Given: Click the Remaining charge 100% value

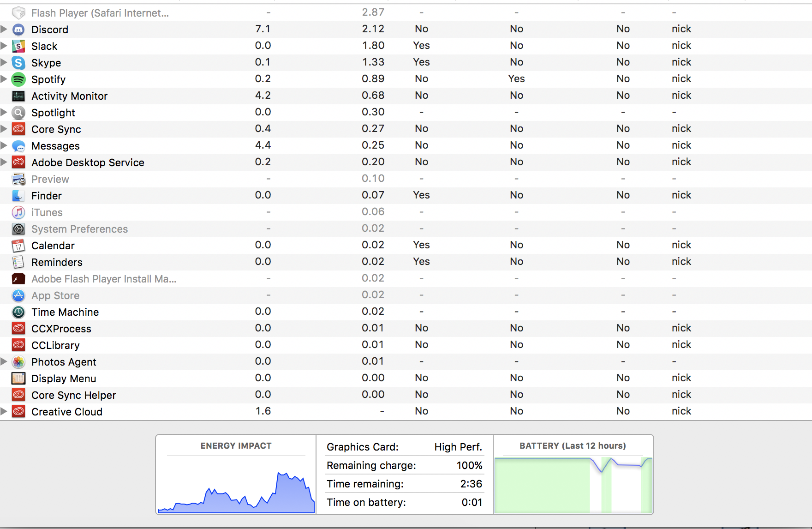Looking at the screenshot, I should 470,465.
